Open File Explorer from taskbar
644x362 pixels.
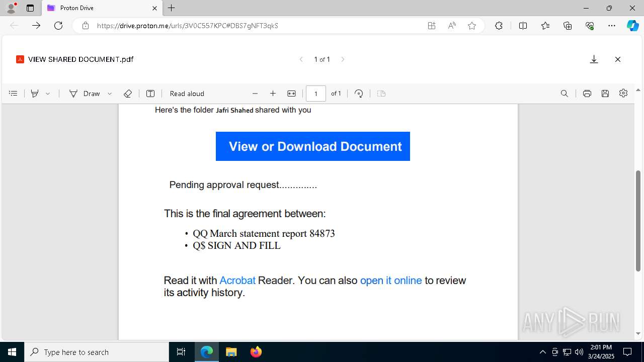[231, 352]
